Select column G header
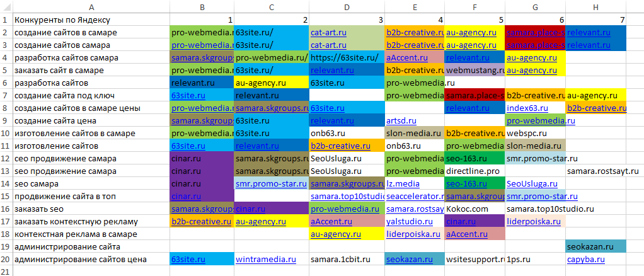The width and height of the screenshot is (644, 276). 535,6
